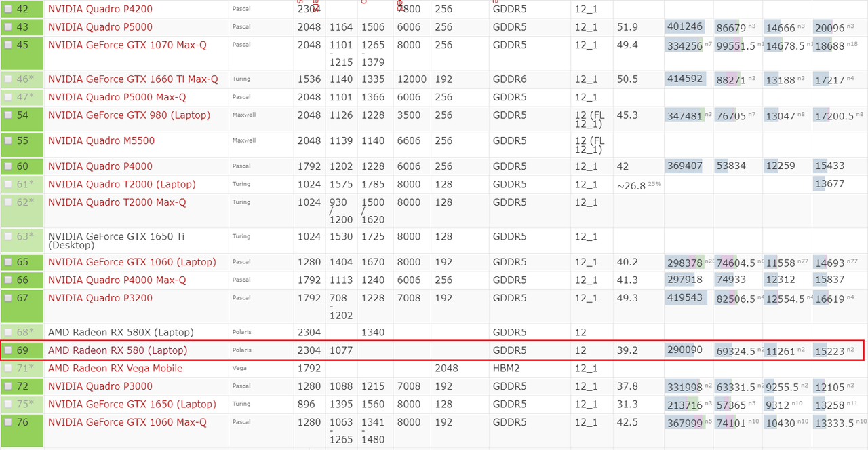Select the 331998 benchmark value
Screen dimensions: 868x450
tap(685, 386)
